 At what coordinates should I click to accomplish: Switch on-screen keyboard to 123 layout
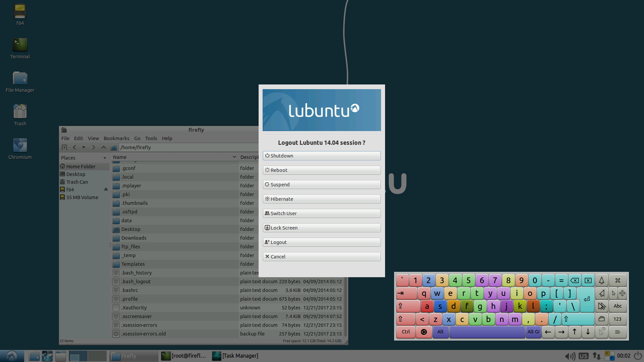[x=618, y=319]
